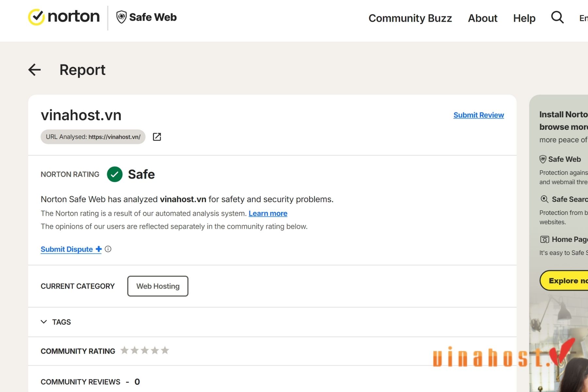The image size is (588, 392).
Task: Click the vinahost.vn heading
Action: pyautogui.click(x=81, y=115)
